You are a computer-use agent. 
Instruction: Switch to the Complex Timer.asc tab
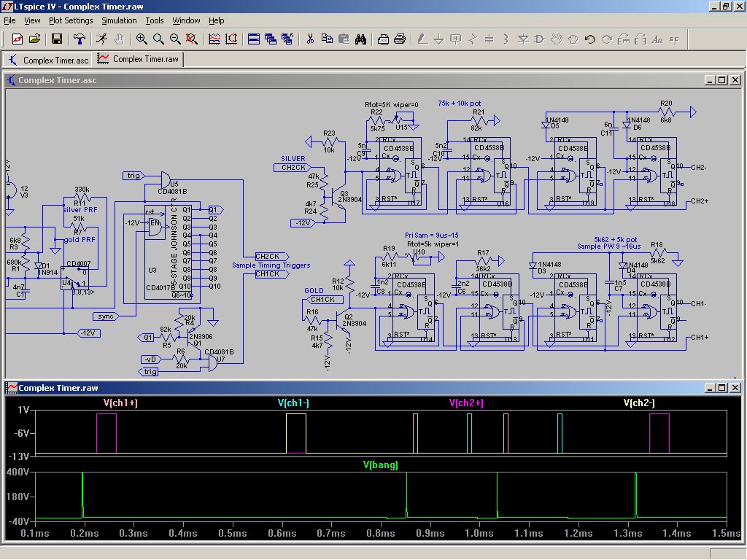click(x=47, y=60)
